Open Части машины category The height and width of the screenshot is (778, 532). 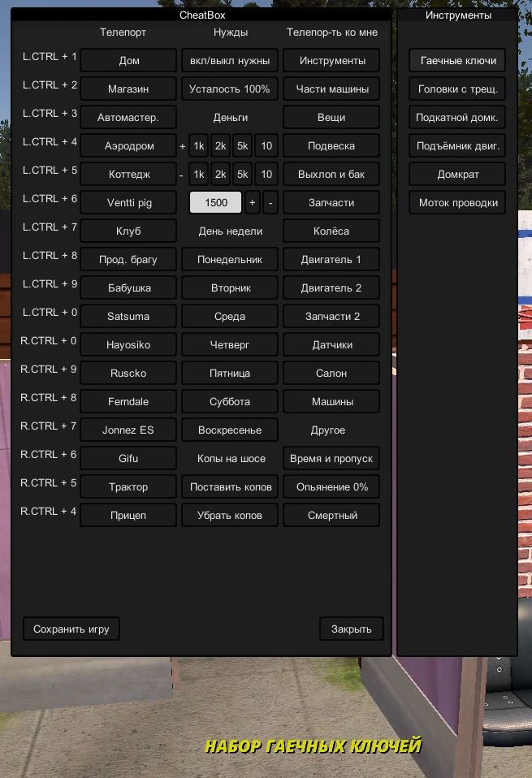331,89
